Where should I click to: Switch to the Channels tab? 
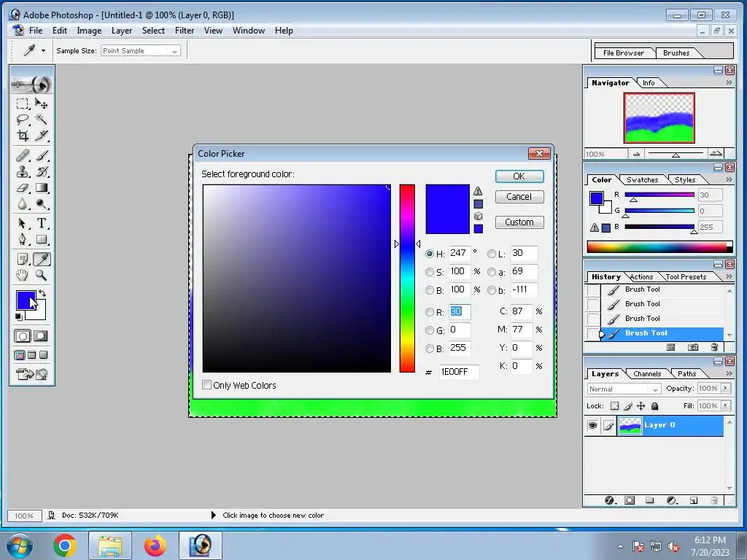click(647, 374)
